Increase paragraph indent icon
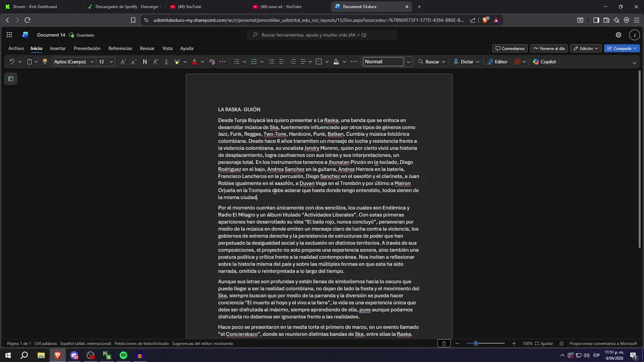 [x=293, y=62]
